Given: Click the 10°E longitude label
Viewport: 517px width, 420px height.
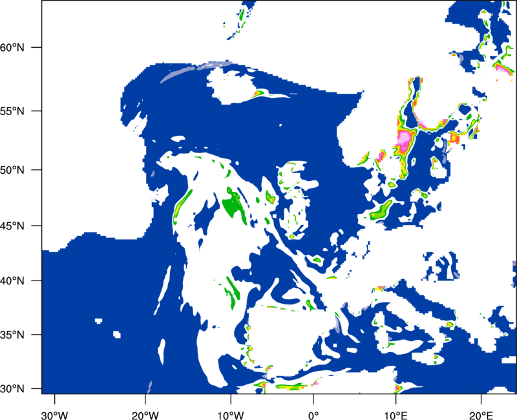Looking at the screenshot, I should 396,415.
